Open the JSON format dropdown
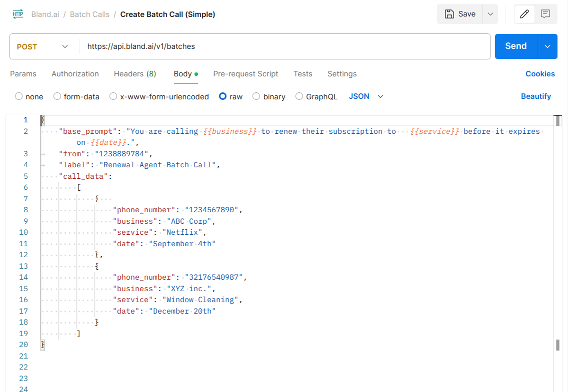This screenshot has height=392, width=568. point(366,96)
